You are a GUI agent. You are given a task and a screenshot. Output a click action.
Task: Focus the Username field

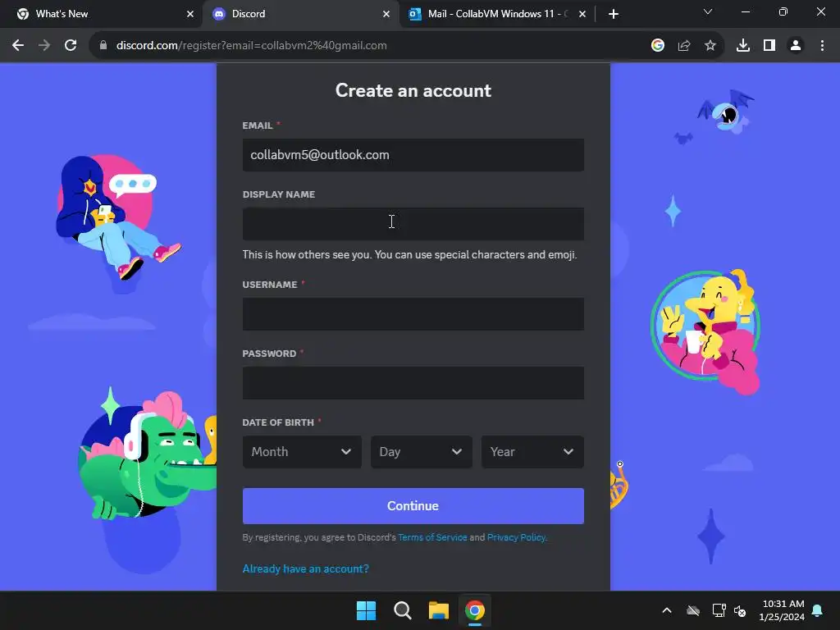click(x=413, y=314)
